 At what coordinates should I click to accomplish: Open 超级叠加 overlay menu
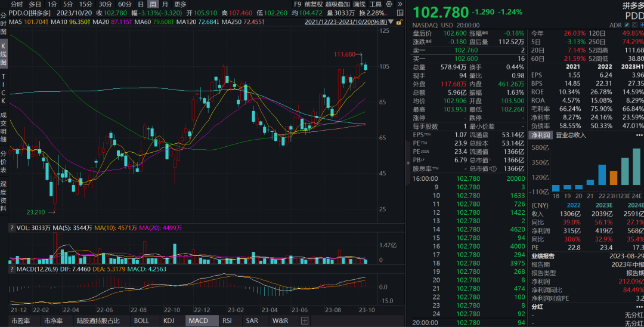point(338,4)
